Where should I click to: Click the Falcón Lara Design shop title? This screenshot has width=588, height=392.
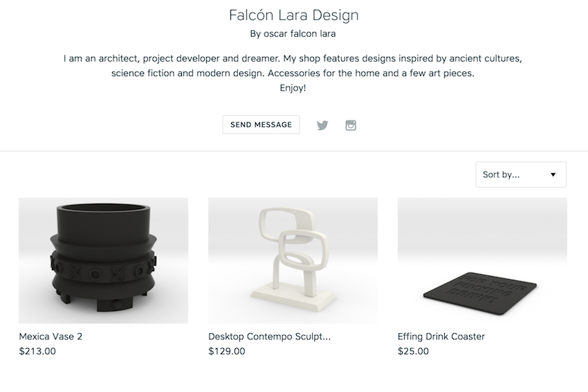(293, 15)
